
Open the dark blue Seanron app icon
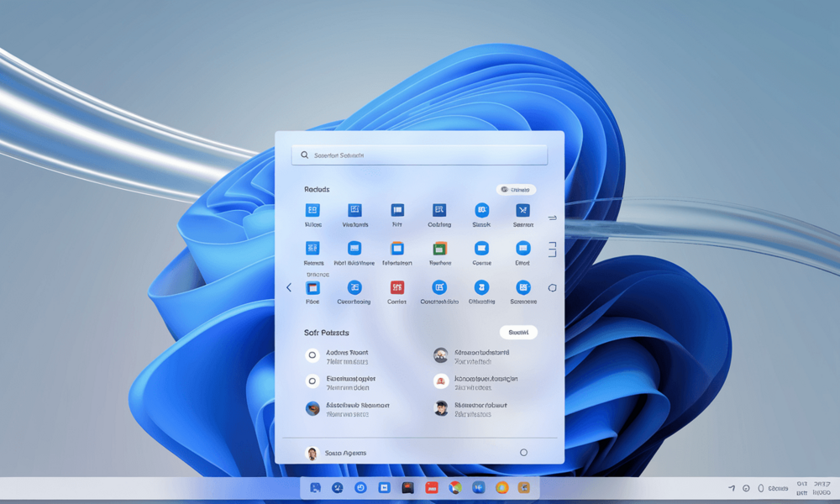click(x=522, y=210)
